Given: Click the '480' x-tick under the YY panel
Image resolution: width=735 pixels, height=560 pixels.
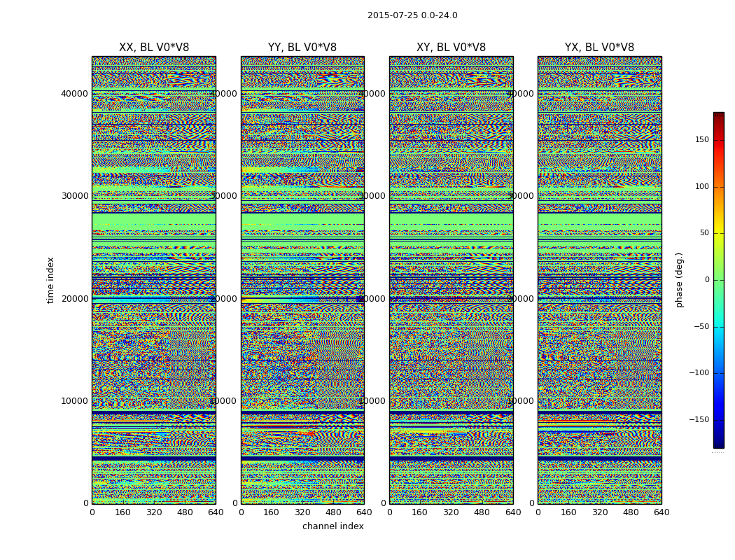Looking at the screenshot, I should tap(333, 512).
